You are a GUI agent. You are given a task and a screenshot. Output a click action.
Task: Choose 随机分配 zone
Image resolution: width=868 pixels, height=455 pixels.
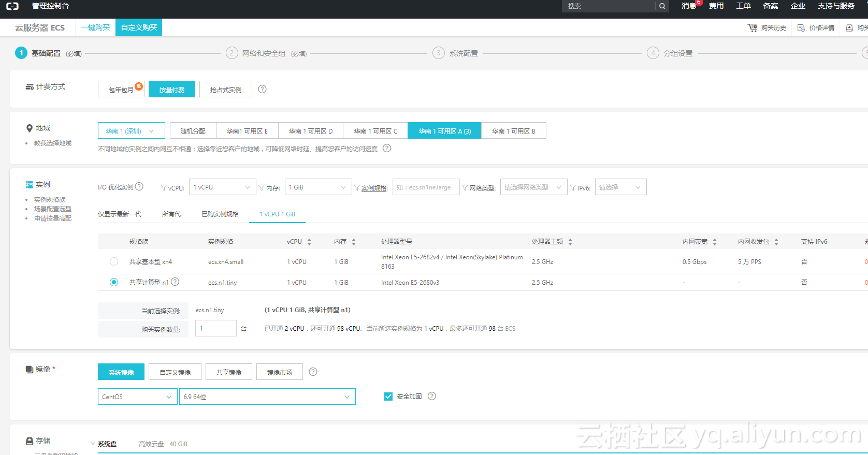tap(193, 131)
